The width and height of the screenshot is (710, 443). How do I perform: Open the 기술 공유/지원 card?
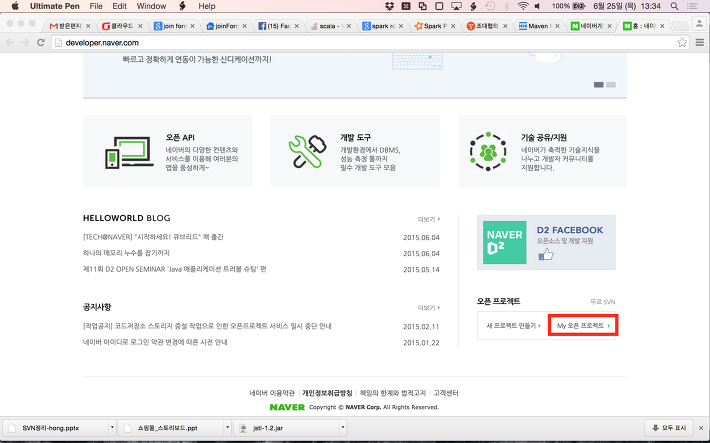tap(542, 151)
